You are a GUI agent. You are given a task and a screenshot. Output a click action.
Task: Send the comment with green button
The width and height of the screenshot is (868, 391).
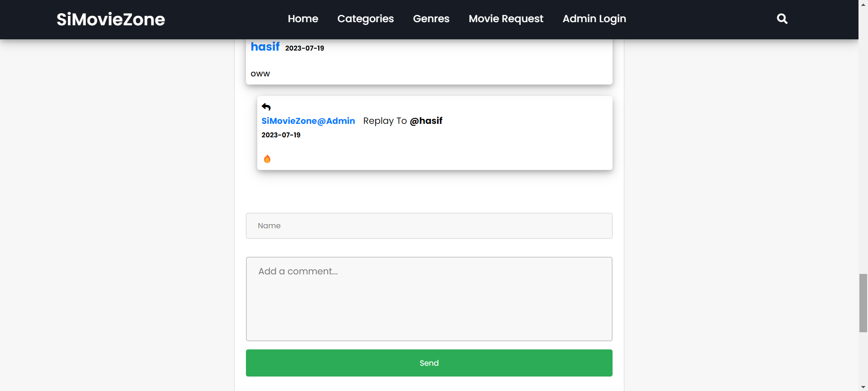click(x=429, y=363)
